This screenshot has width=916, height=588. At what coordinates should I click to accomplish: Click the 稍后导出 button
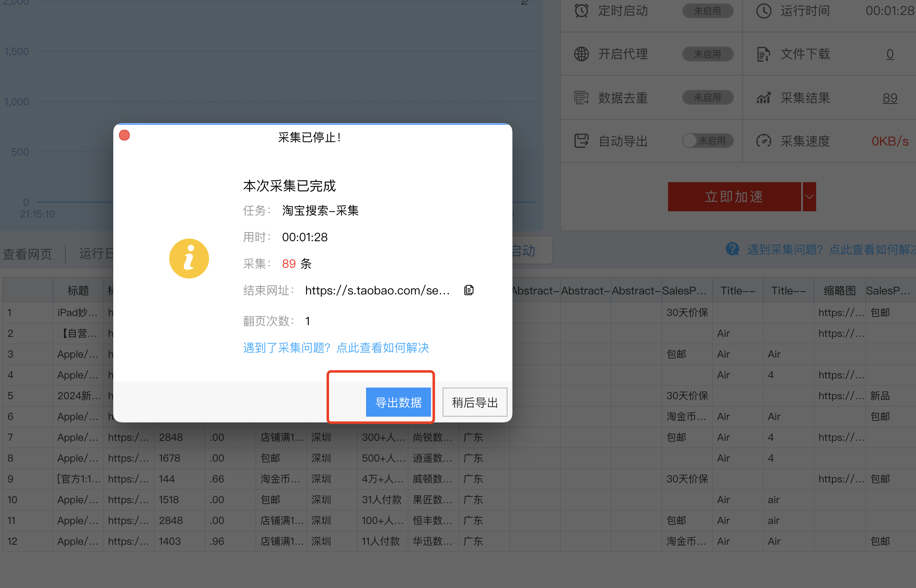pos(475,402)
